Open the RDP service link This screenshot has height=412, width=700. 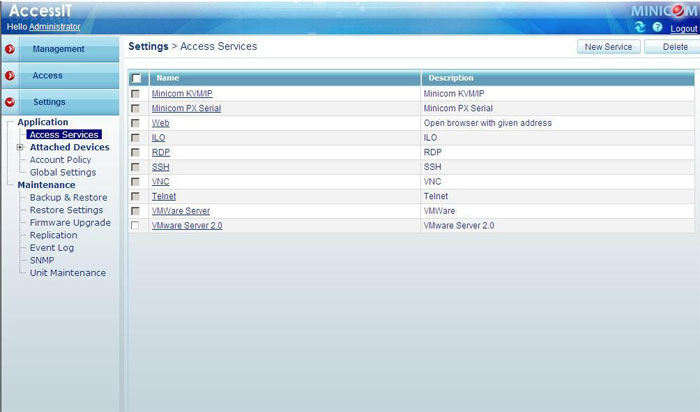click(160, 152)
